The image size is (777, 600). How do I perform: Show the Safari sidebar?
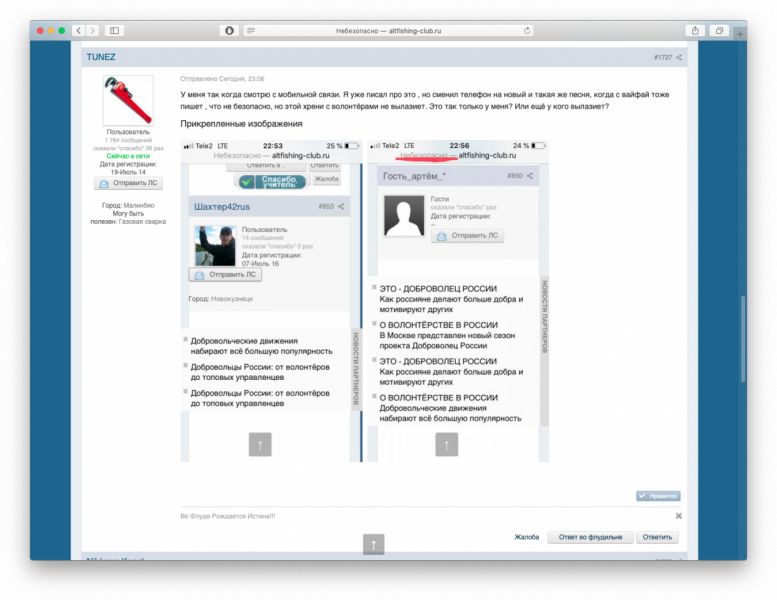coord(114,31)
